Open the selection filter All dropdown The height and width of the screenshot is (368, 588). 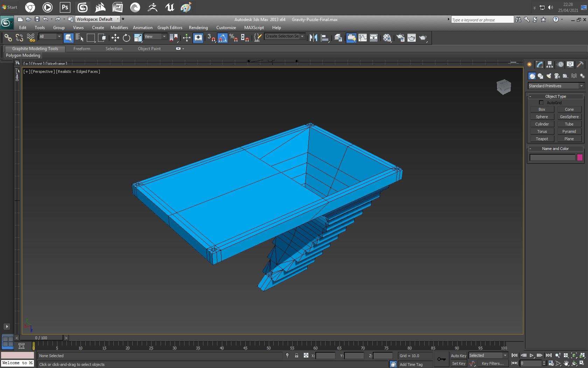(x=50, y=36)
